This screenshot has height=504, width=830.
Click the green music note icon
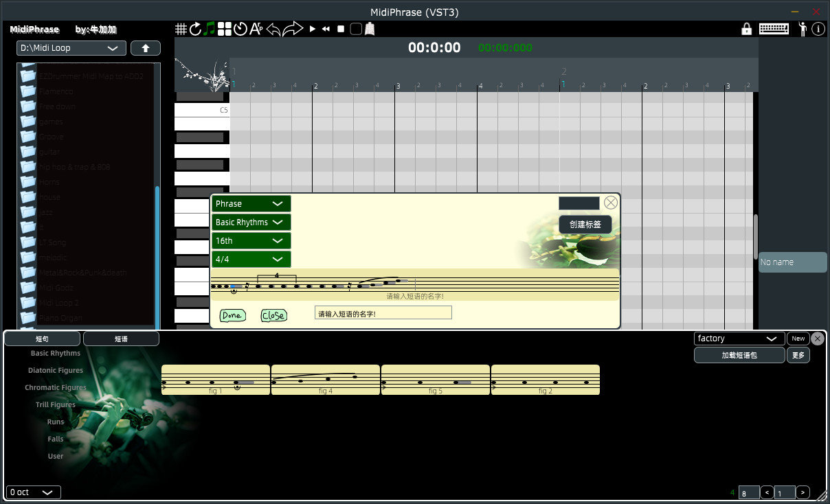pyautogui.click(x=210, y=29)
